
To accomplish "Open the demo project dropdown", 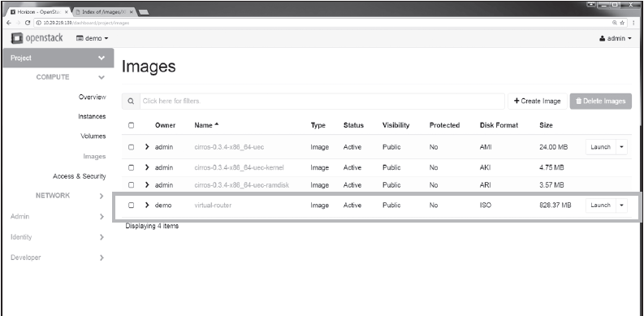I will 93,38.
